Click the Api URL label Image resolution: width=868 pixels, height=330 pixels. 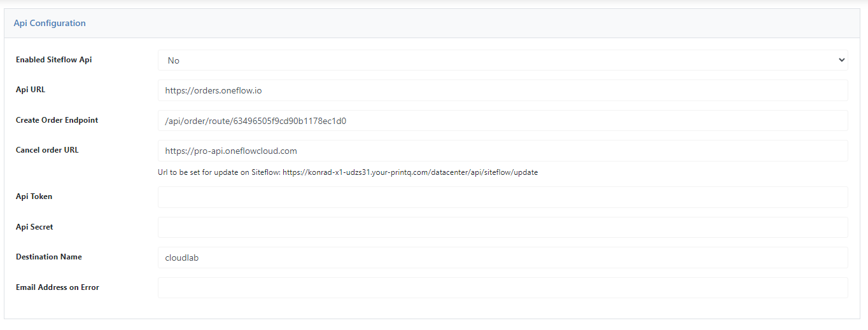pos(31,90)
